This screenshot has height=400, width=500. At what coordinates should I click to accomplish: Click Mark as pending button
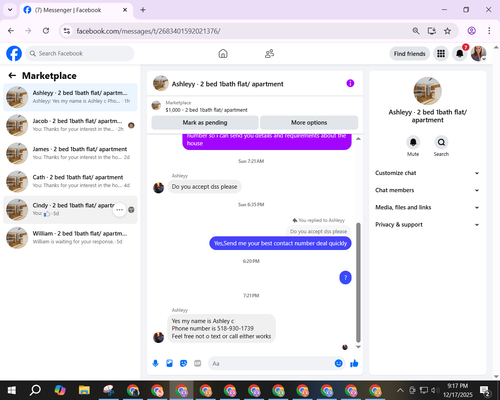pyautogui.click(x=205, y=122)
